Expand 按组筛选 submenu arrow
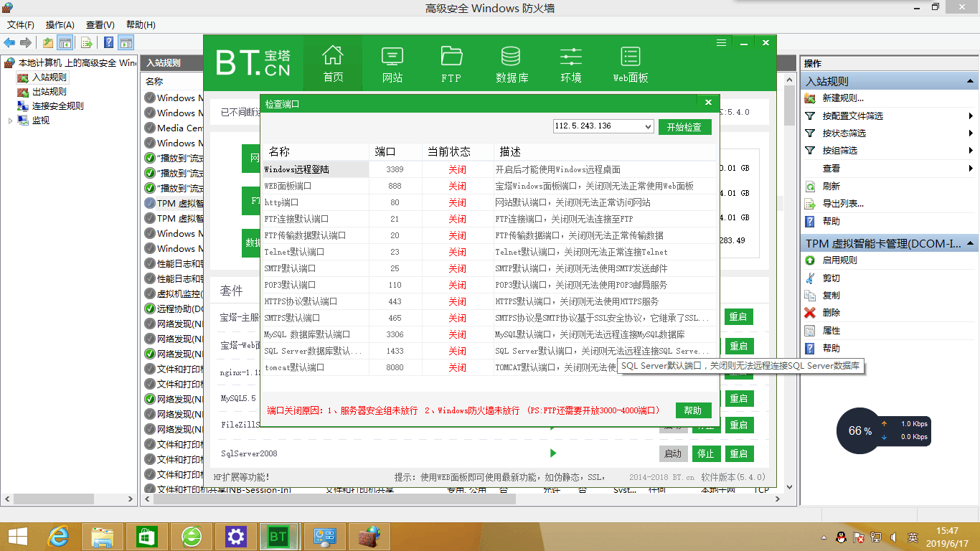The height and width of the screenshot is (551, 980). tap(971, 151)
